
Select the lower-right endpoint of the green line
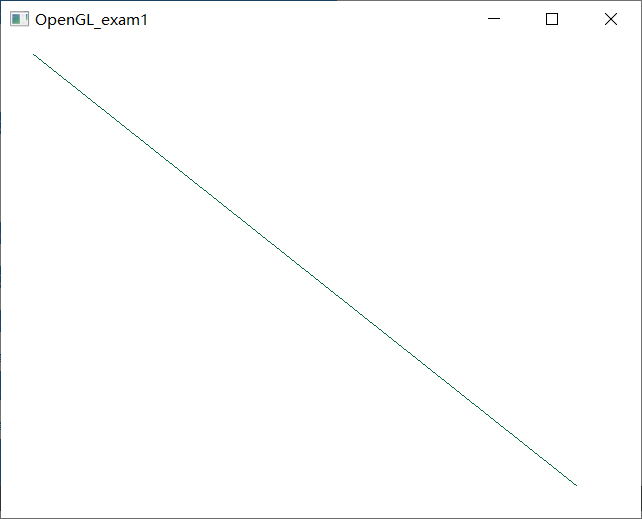point(576,485)
